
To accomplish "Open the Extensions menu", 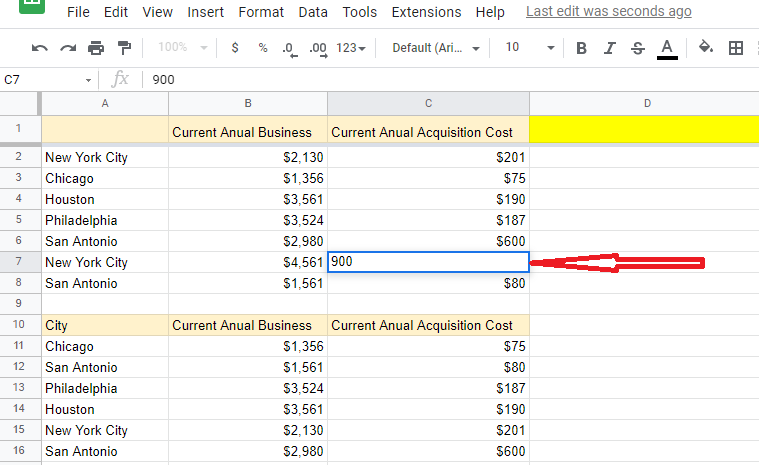I will click(x=426, y=12).
